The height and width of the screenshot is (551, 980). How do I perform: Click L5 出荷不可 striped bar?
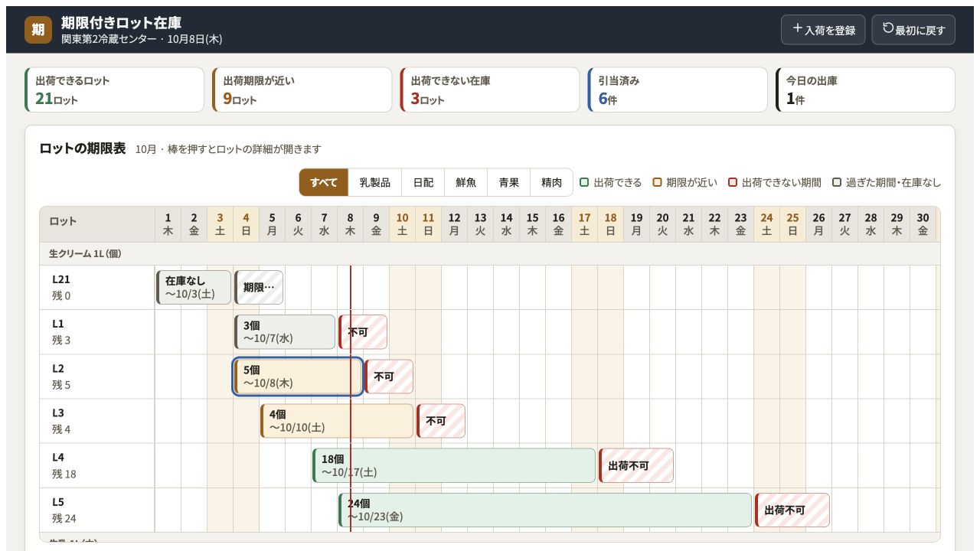coord(792,510)
